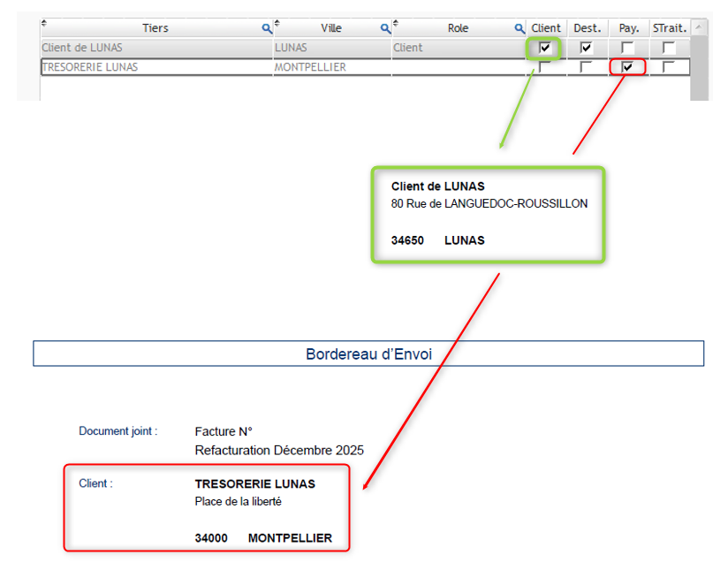Click the Ville column header

[331, 28]
